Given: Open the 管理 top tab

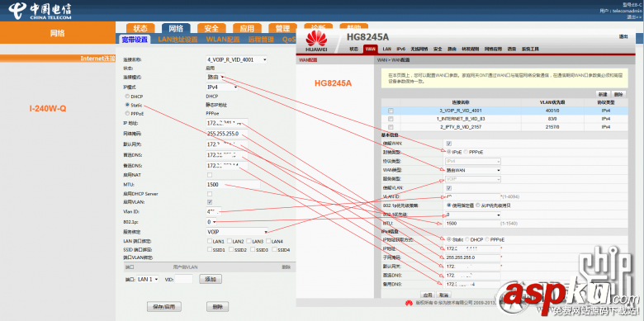Looking at the screenshot, I should (x=282, y=28).
